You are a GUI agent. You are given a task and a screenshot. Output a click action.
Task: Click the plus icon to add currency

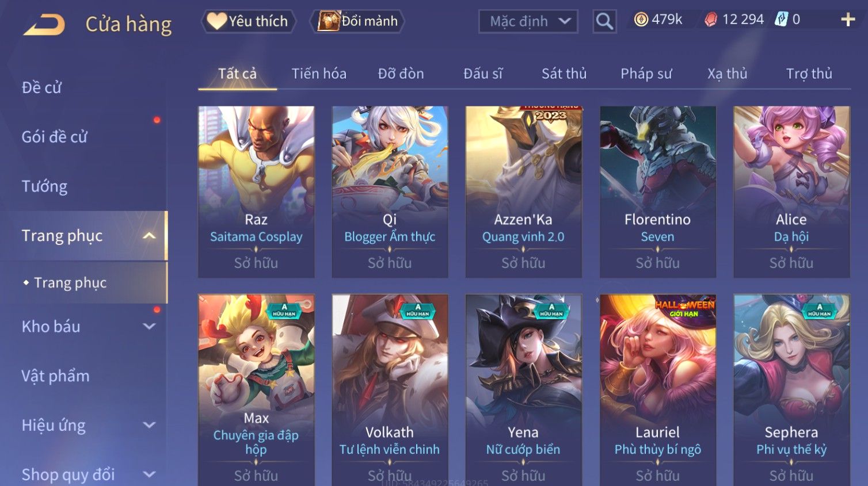848,20
